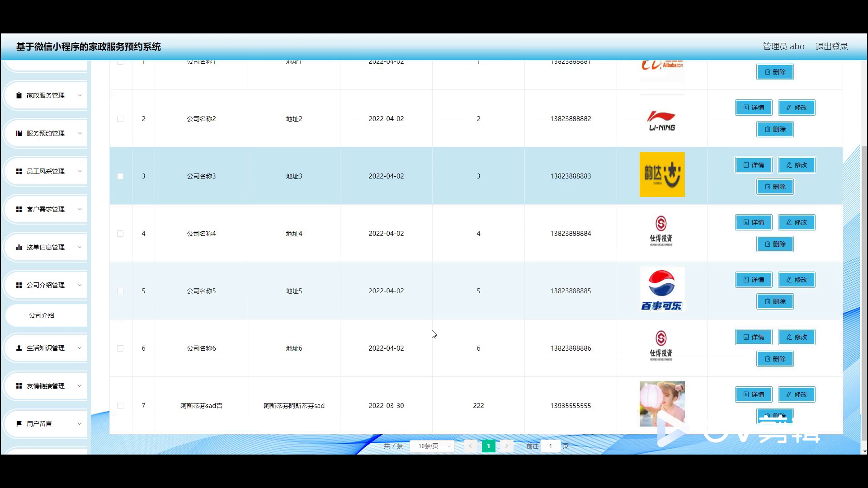Focus the 前往 page number input
868x488 pixels.
(x=550, y=446)
